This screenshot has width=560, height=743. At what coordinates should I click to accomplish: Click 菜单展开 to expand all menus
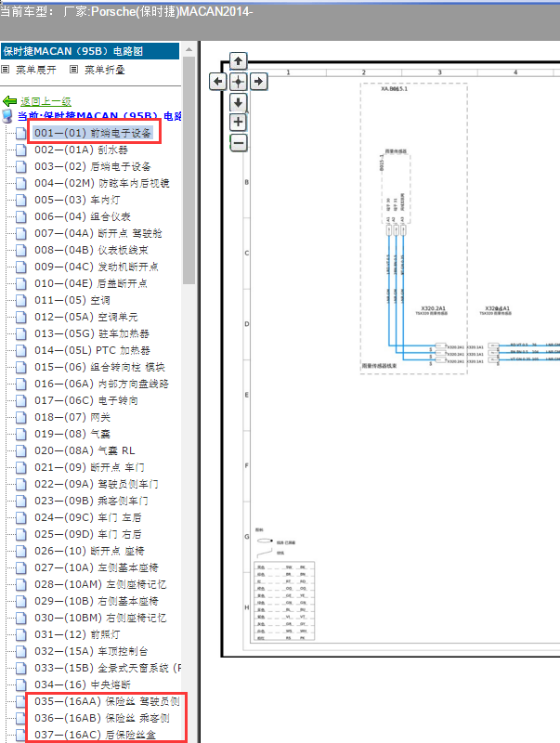[36, 70]
